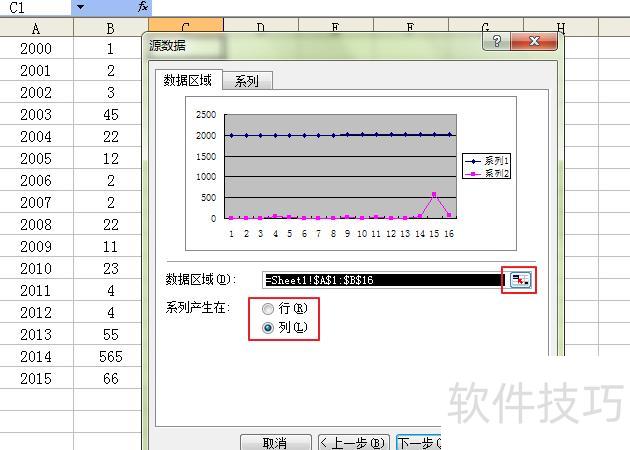Switch to the 数据区域 tab
630x450 pixels.
[x=188, y=80]
